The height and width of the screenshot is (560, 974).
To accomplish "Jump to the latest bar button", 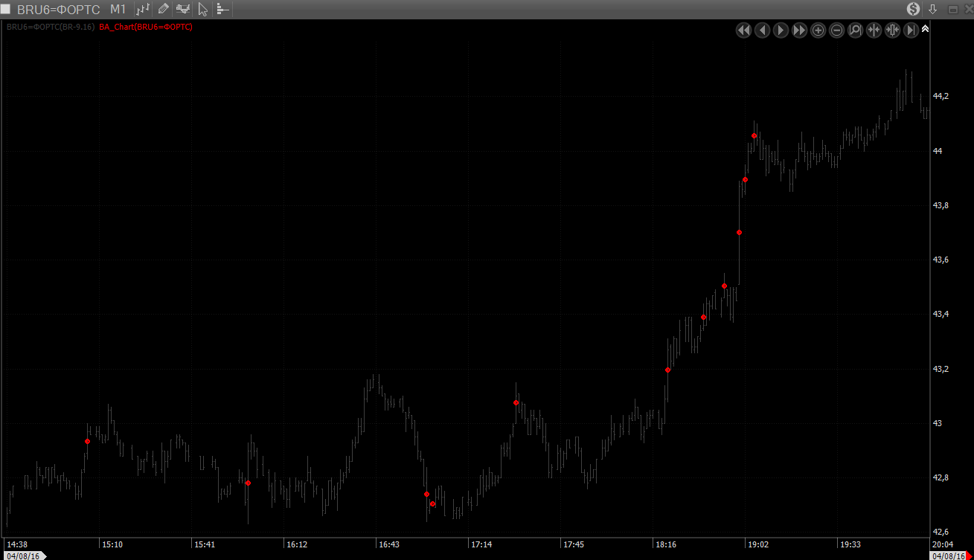I will pyautogui.click(x=911, y=30).
